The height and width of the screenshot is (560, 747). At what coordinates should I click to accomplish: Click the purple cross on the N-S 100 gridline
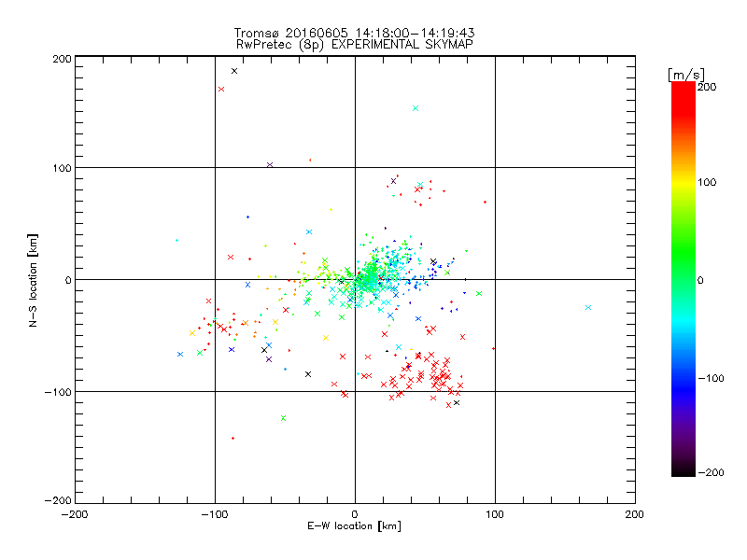click(x=270, y=165)
